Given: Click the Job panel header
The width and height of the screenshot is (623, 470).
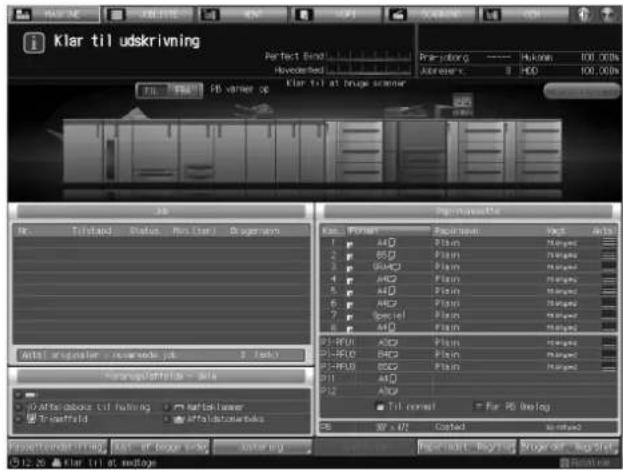Looking at the screenshot, I should pos(161,211).
